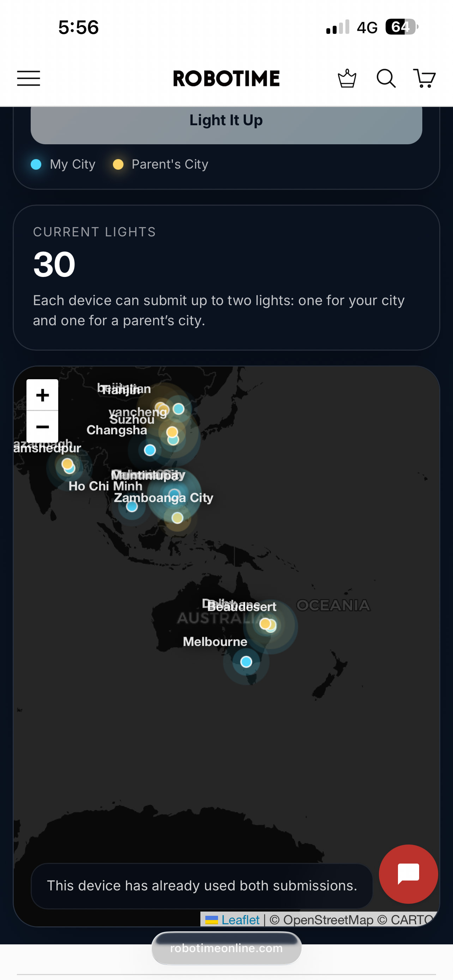Tap the yellow marker below Zamboanga City

[x=177, y=518]
